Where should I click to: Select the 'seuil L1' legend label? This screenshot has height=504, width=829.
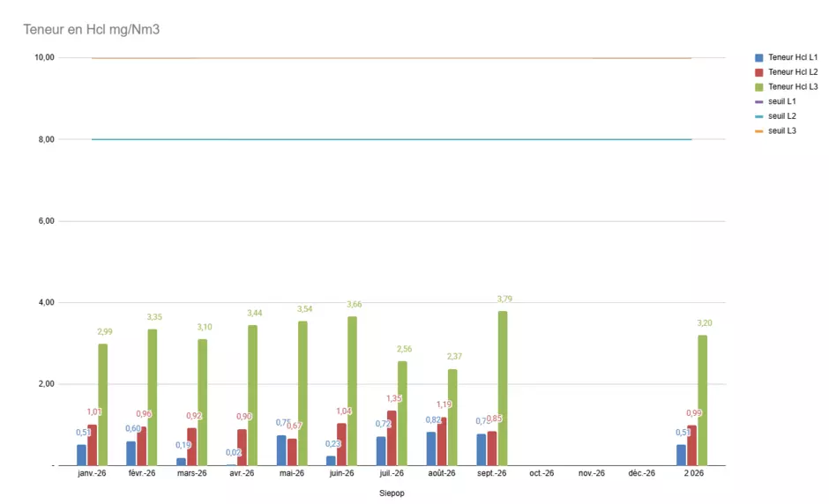782,101
